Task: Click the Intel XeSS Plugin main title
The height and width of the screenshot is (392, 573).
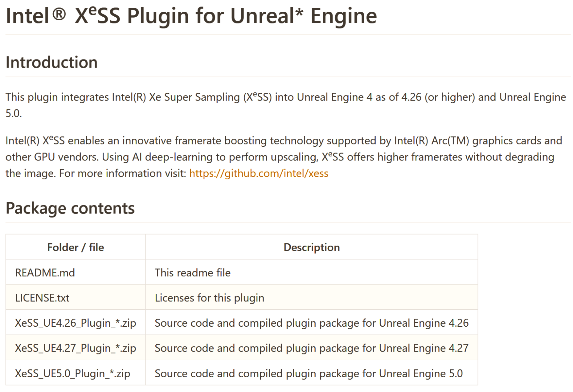Action: click(191, 16)
